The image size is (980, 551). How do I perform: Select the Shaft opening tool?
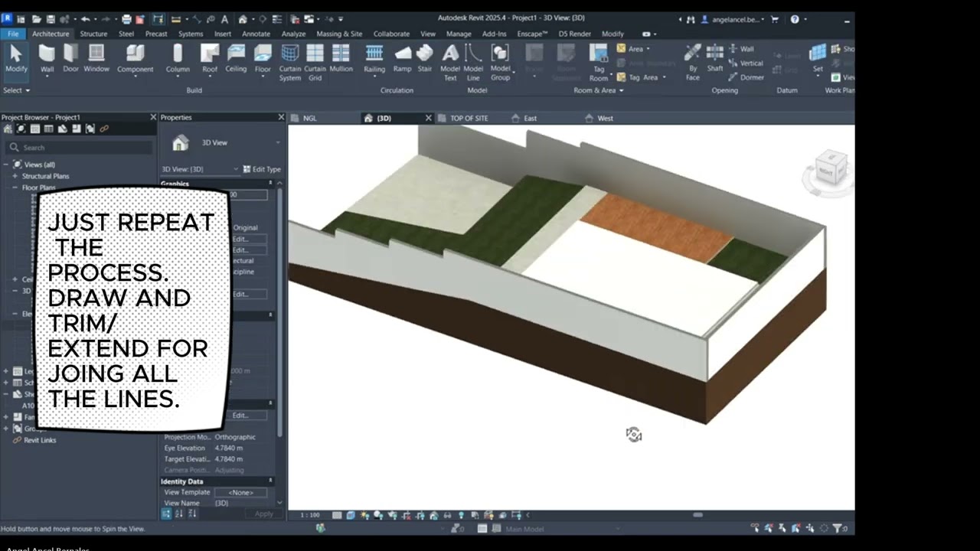tap(715, 58)
